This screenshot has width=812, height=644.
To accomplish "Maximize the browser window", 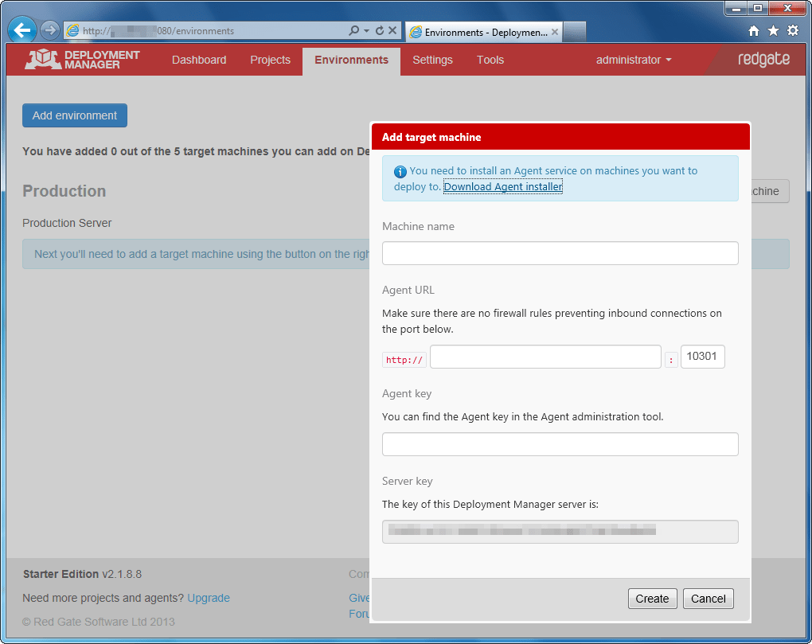I will click(x=758, y=8).
